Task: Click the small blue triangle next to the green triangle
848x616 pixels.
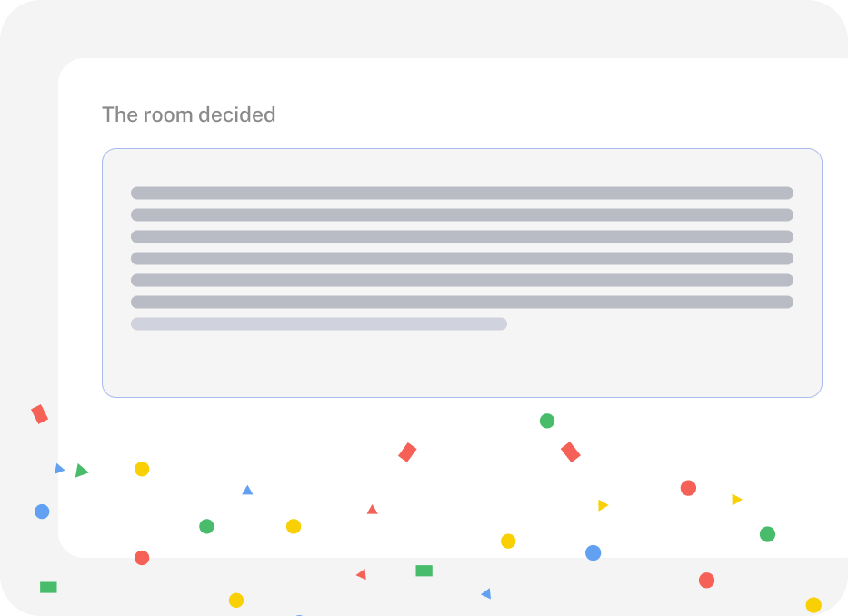Action: (59, 468)
